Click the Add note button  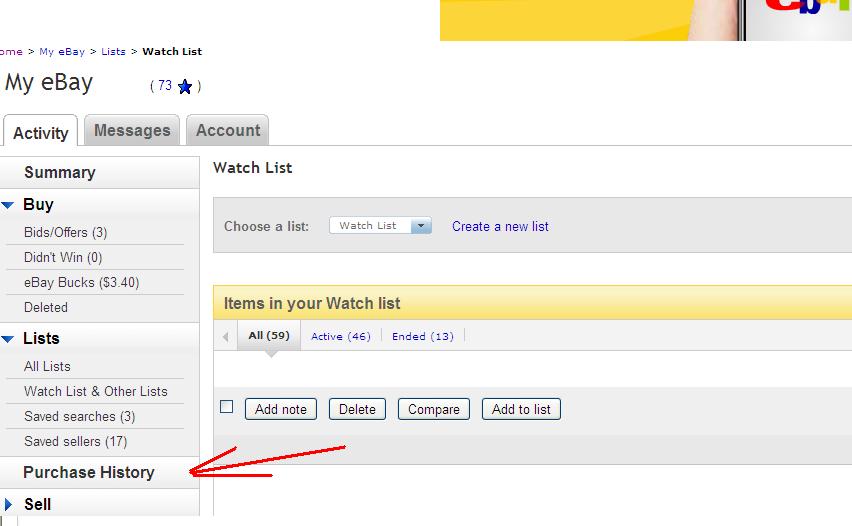click(281, 409)
